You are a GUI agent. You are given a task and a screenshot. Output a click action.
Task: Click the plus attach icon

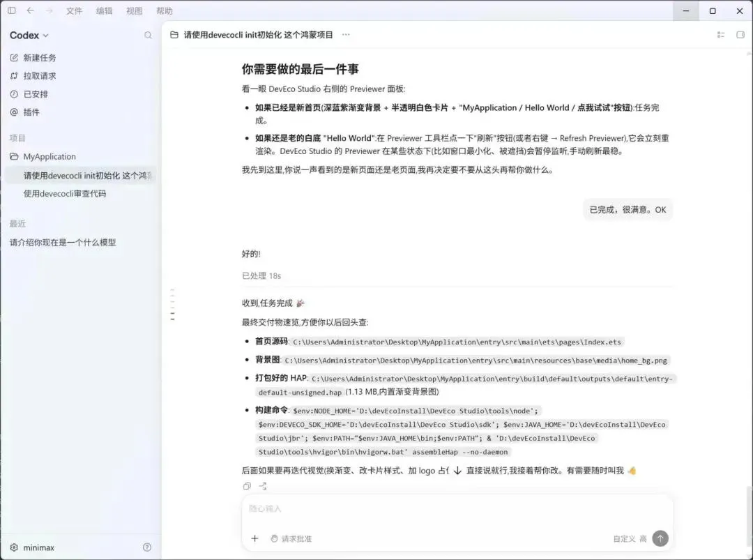click(x=254, y=538)
